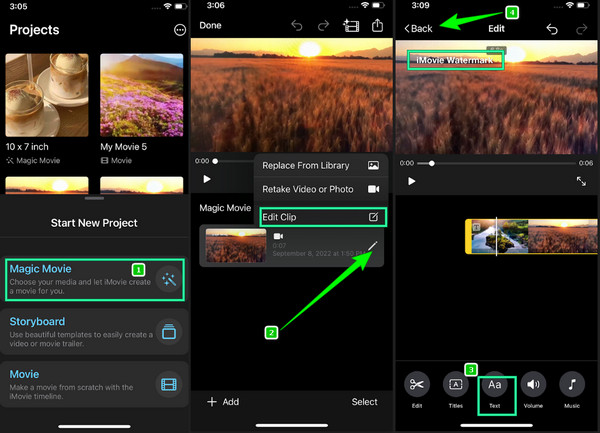Choose the Magic Movie project option
Image resolution: width=600 pixels, height=433 pixels.
coord(95,280)
